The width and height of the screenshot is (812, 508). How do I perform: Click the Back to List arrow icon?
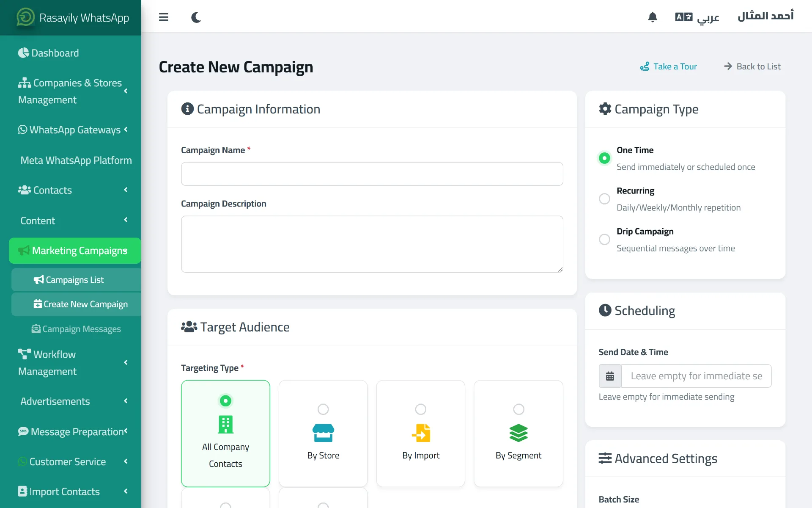coord(728,66)
